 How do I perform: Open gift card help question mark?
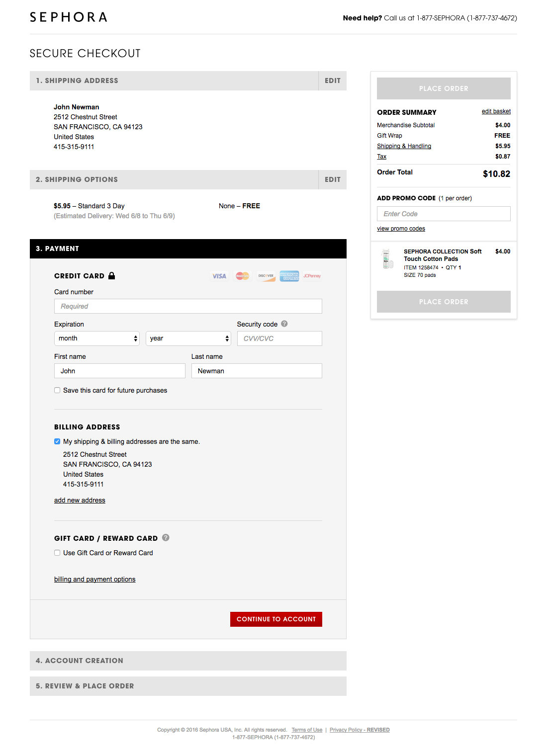pos(166,537)
